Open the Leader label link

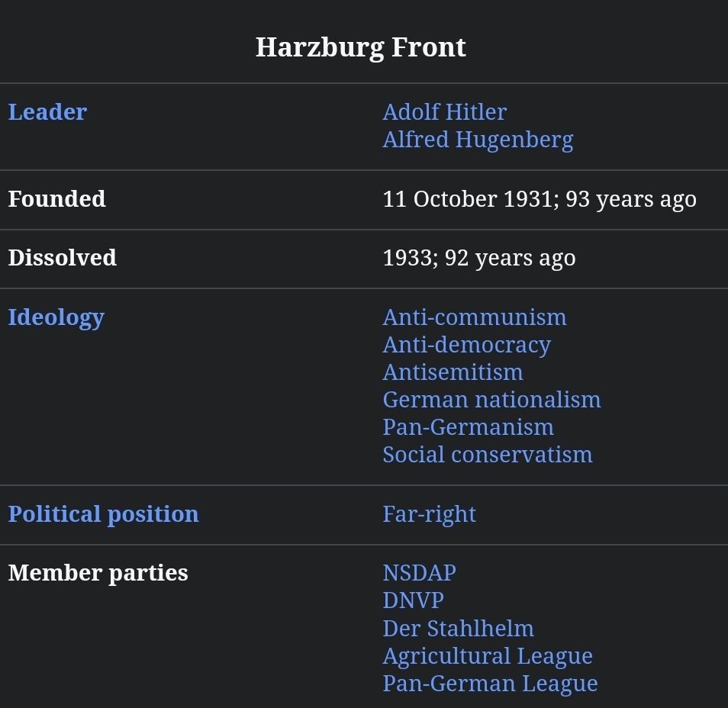click(47, 112)
